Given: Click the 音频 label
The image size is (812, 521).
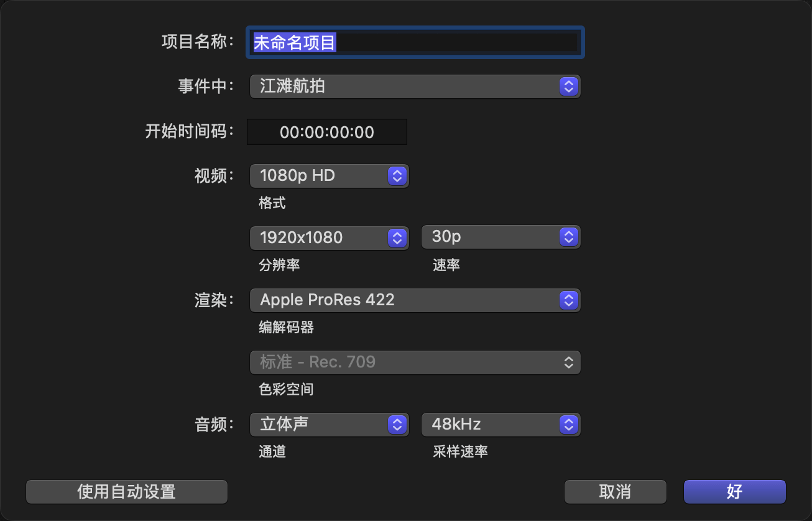Looking at the screenshot, I should pyautogui.click(x=215, y=425).
